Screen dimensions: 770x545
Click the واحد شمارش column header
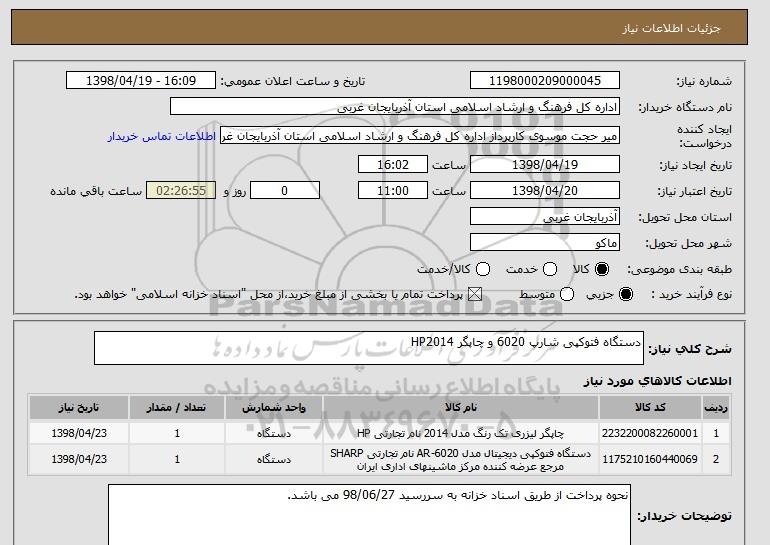[274, 408]
